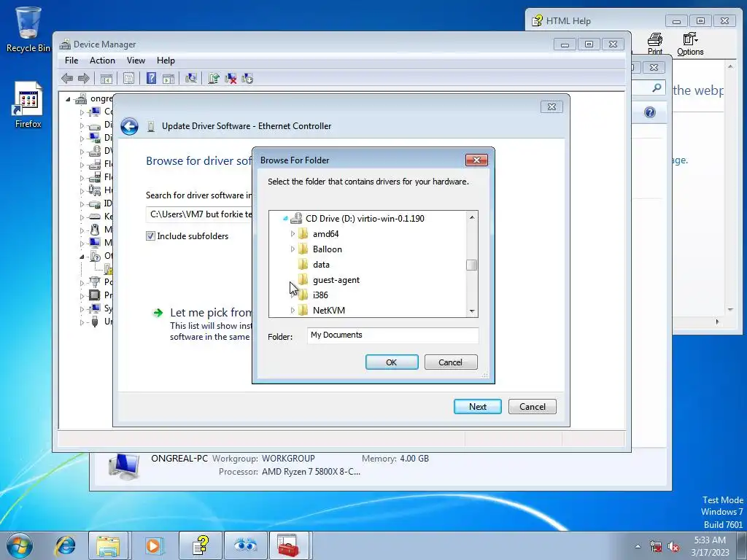
Task: Click Cancel in Browse For Folder dialog
Action: click(x=451, y=362)
